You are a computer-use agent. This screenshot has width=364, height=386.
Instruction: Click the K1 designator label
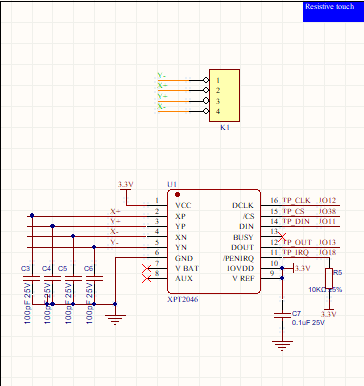point(225,127)
